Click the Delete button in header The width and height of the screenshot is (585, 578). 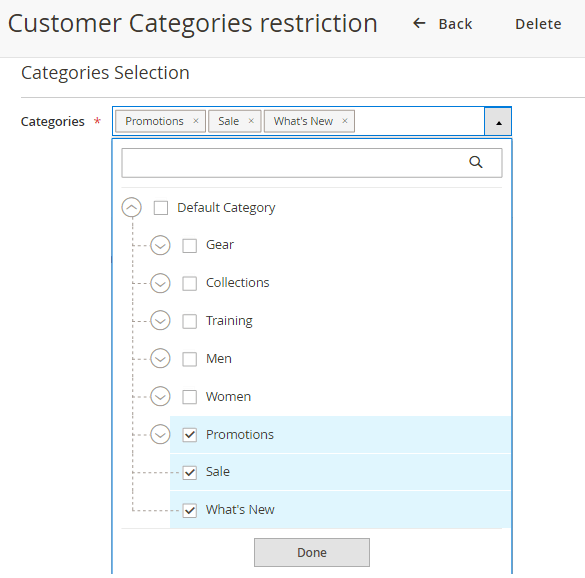(538, 24)
